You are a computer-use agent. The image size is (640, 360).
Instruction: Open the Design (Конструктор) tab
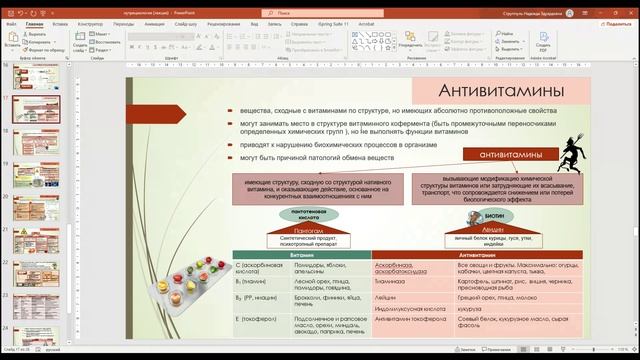click(90, 24)
